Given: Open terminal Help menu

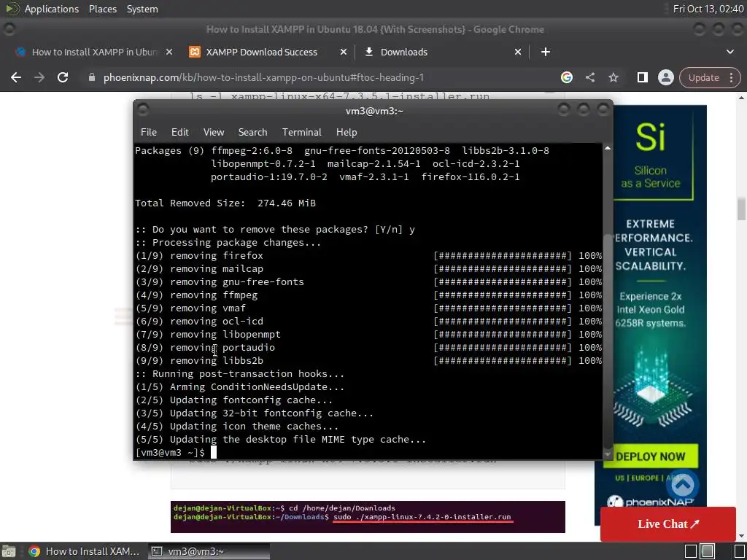Looking at the screenshot, I should 347,133.
